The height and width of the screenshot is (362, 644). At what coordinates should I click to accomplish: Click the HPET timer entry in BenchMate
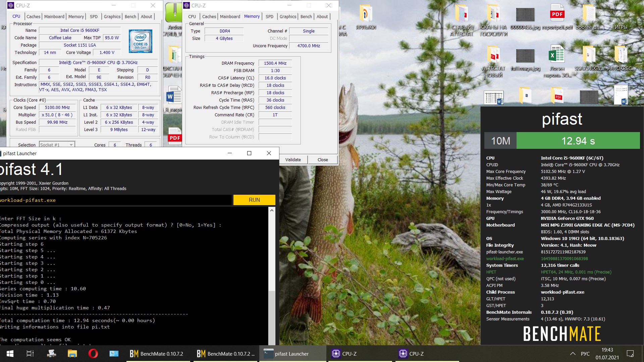[x=549, y=272]
